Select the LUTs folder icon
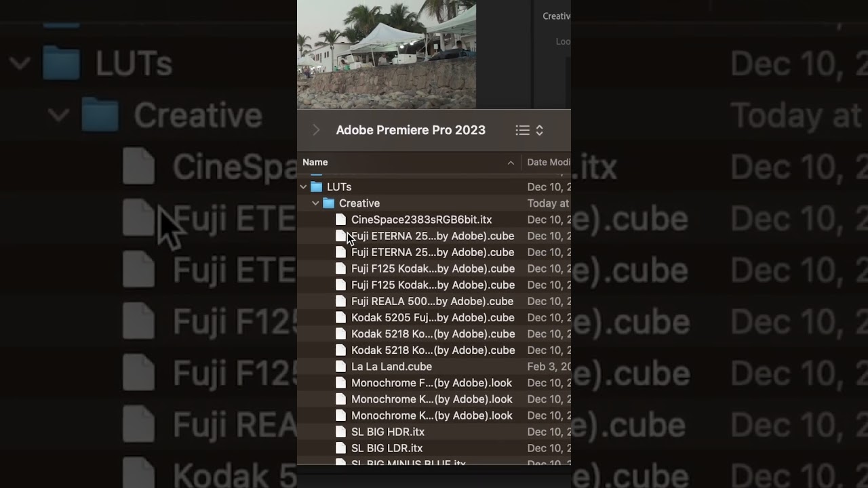 pos(316,186)
